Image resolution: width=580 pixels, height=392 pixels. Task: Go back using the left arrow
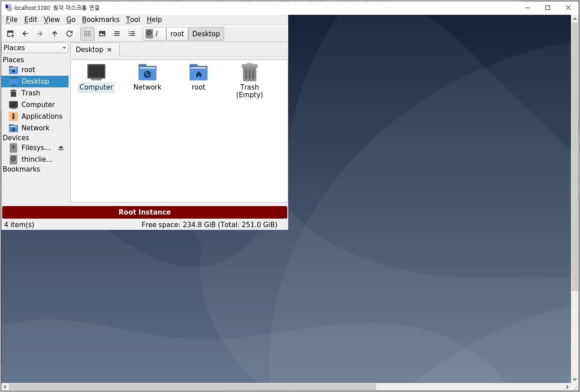click(x=25, y=34)
